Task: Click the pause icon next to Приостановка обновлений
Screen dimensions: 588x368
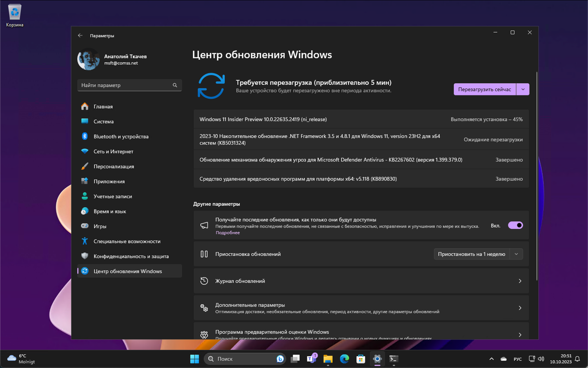Action: [204, 254]
